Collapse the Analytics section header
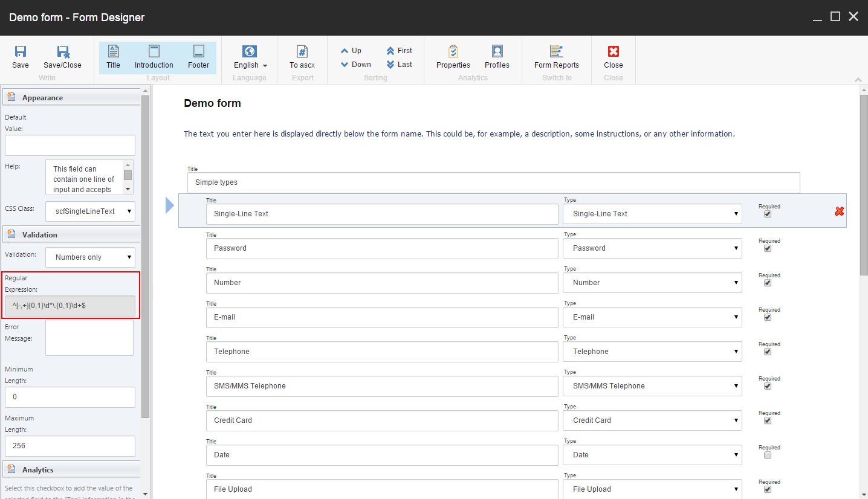 coord(71,470)
